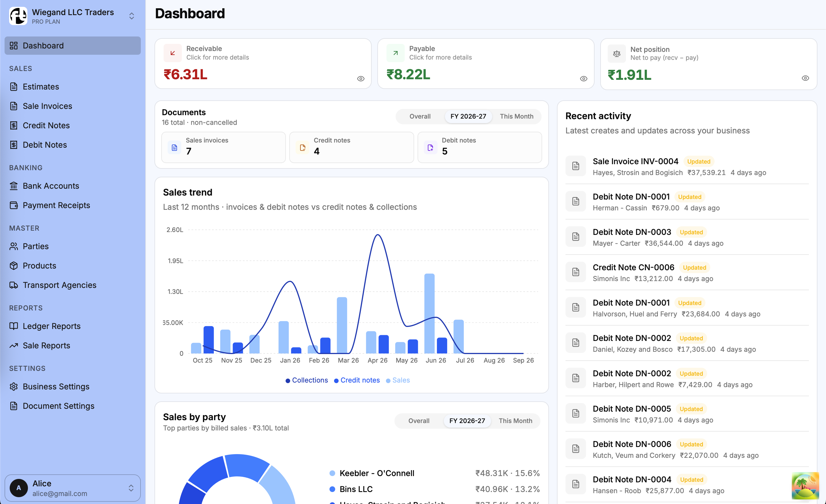Click the Wiegand LLC Traders logo icon
Screen dimensions: 826x504
tap(18, 16)
